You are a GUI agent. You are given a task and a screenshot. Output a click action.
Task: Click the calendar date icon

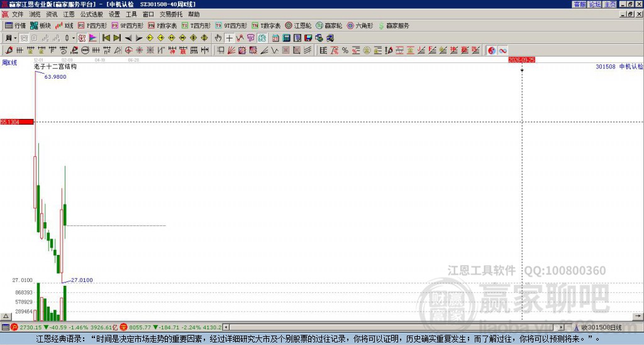click(275, 38)
